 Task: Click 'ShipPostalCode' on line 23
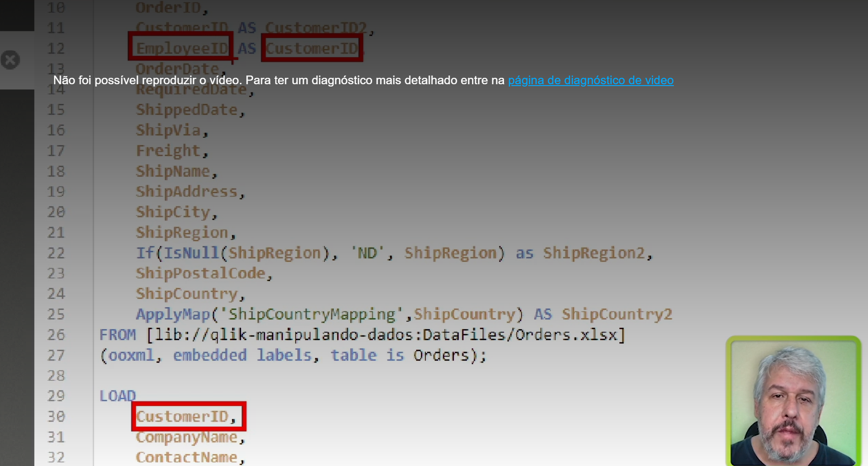[201, 273]
